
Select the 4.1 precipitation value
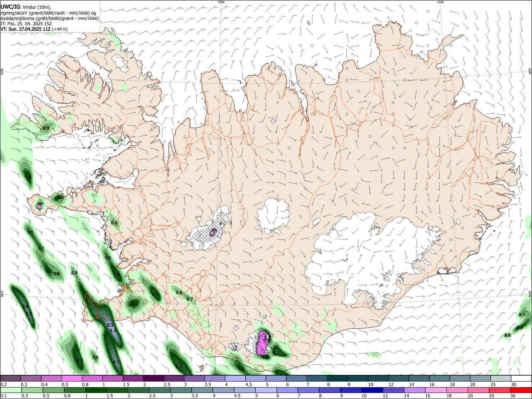tap(116, 362)
